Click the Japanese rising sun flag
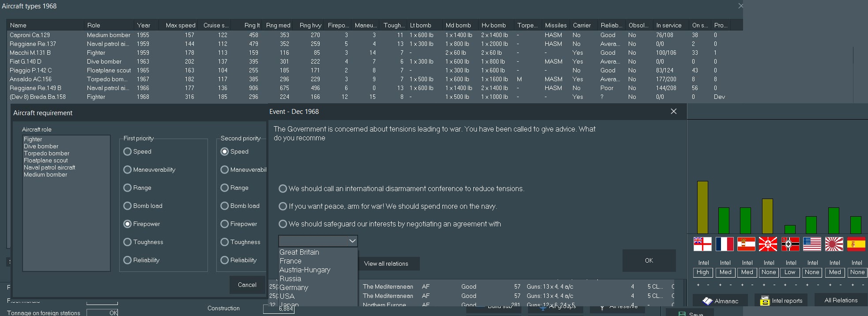This screenshot has height=316, width=868. pyautogui.click(x=834, y=244)
